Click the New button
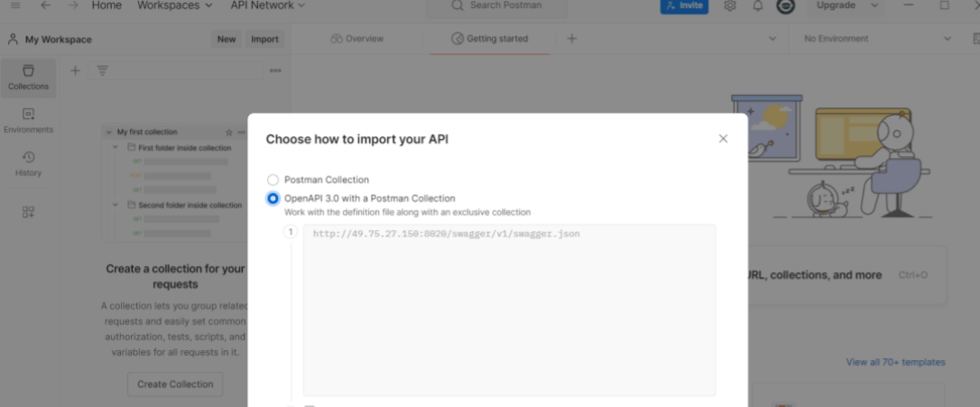The image size is (980, 407). click(x=227, y=39)
